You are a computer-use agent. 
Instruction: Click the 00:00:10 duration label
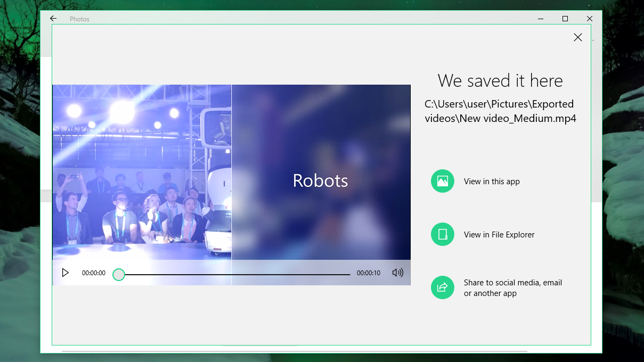coord(368,273)
